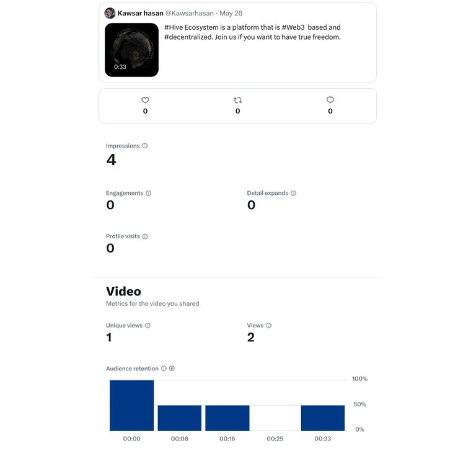The height and width of the screenshot is (456, 476).
Task: Select the 00:00 retention bar
Action: 132,405
